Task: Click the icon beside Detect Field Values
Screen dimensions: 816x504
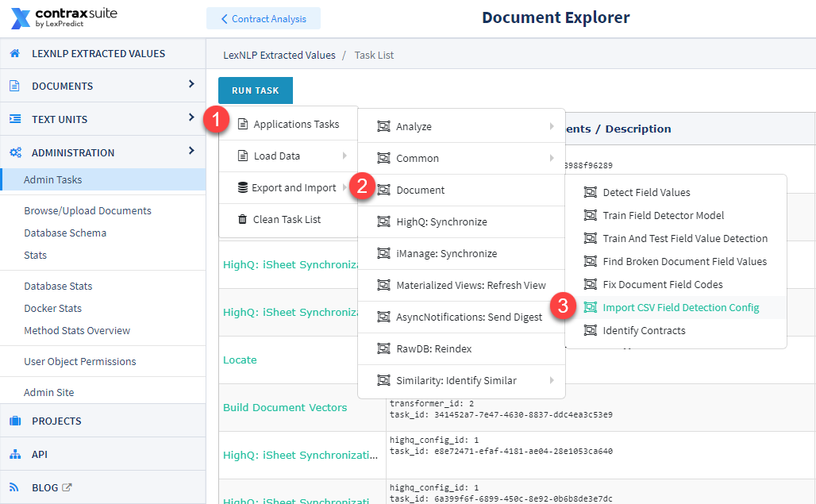Action: tap(590, 192)
